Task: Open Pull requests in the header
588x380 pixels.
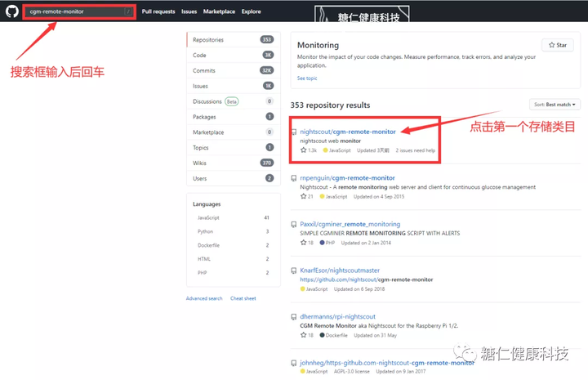Action: click(x=158, y=11)
